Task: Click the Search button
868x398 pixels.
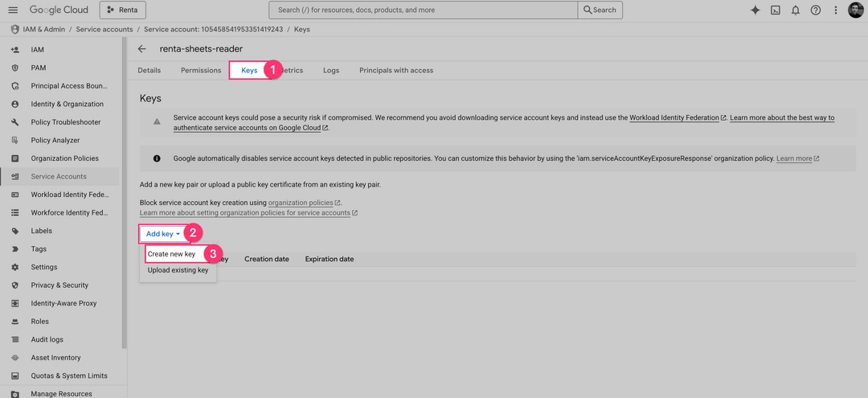Action: [x=600, y=10]
